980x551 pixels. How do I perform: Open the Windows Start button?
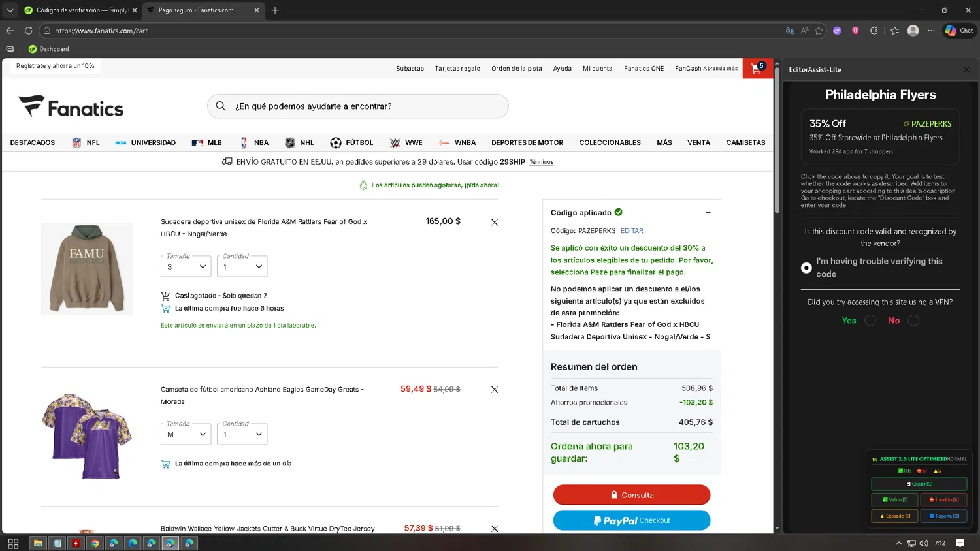point(13,543)
